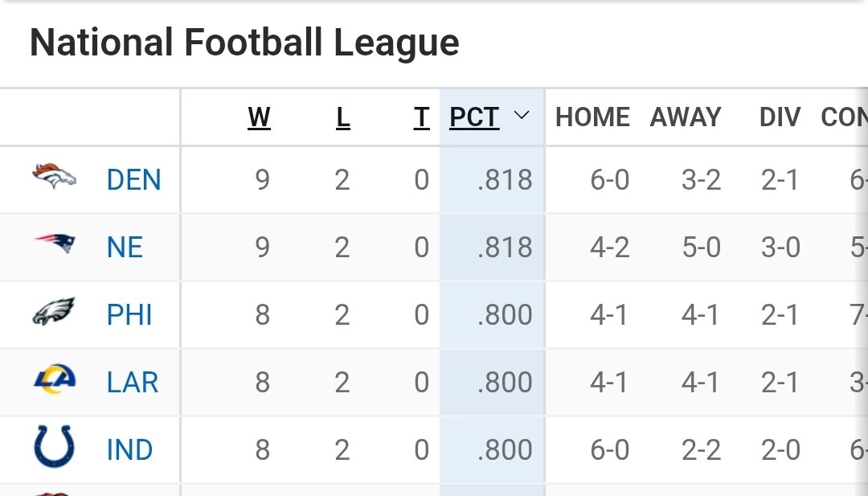This screenshot has width=868, height=496.
Task: Open the IND team link
Action: click(129, 450)
